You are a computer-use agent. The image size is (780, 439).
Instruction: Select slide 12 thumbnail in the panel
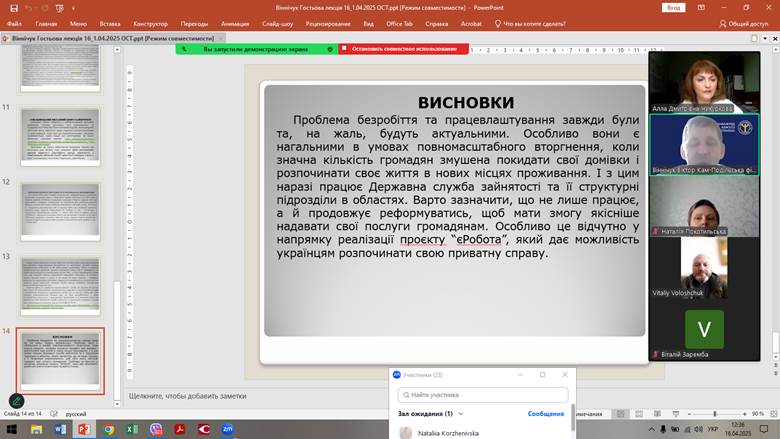[x=61, y=209]
